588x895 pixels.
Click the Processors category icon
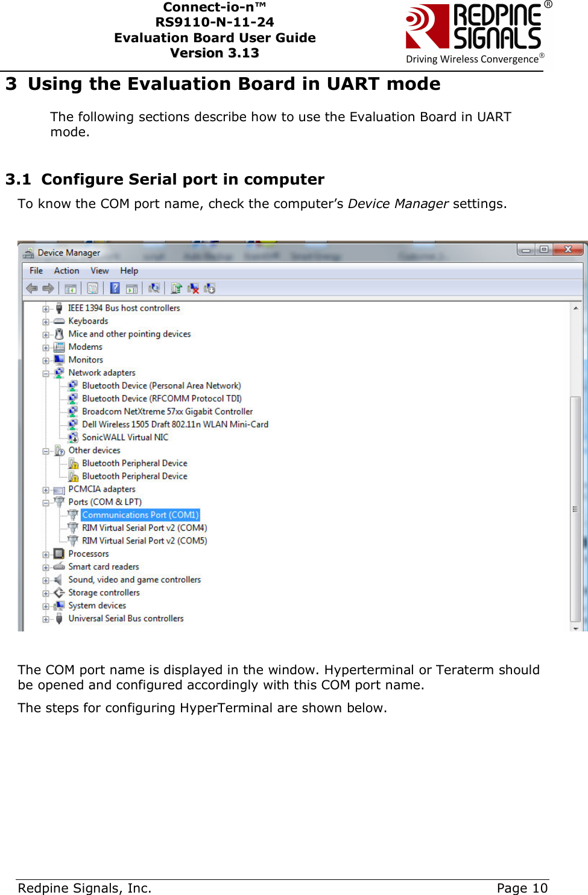click(x=59, y=554)
